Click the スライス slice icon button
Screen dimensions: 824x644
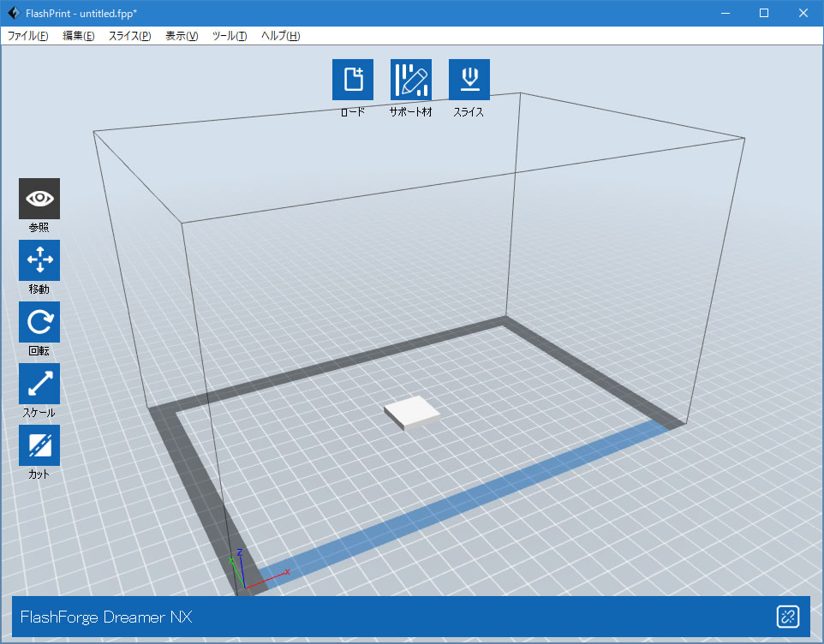point(469,80)
